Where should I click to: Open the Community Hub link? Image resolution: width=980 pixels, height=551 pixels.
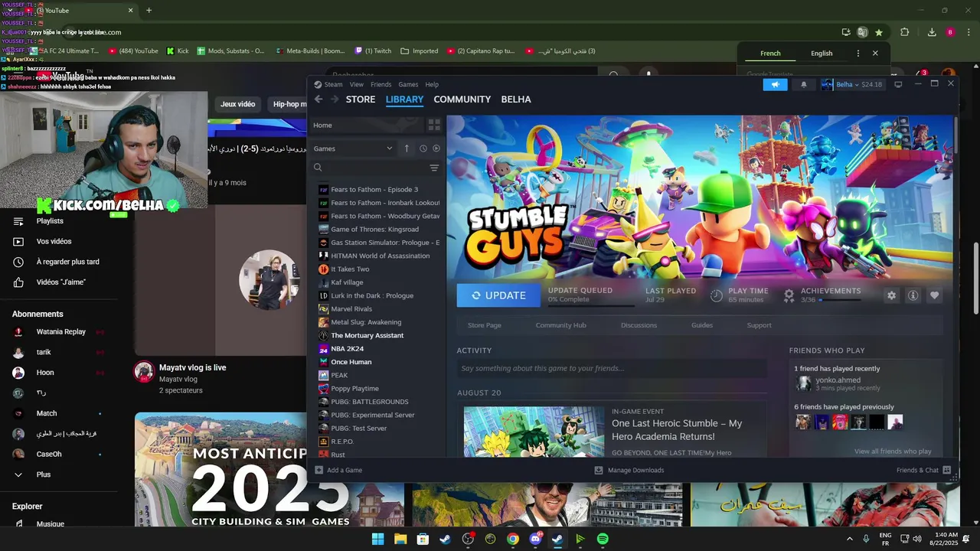coord(560,325)
